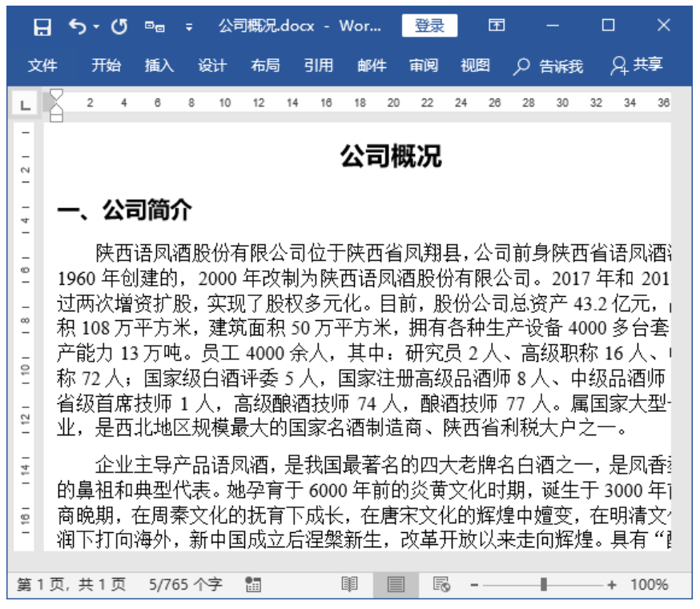Click the text 陕西语凤酒股份有限公司位于陕西省凤翔县
Viewport: 700px width, 609px height.
tap(279, 254)
